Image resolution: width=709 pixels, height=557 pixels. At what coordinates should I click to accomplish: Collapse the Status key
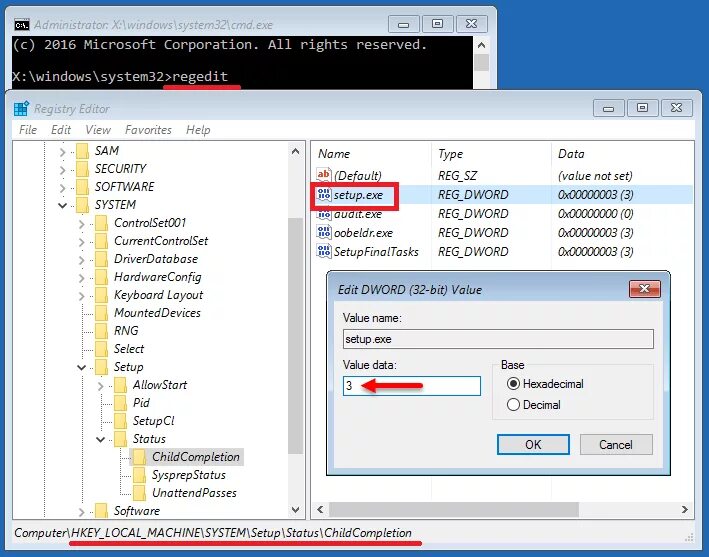(x=100, y=440)
